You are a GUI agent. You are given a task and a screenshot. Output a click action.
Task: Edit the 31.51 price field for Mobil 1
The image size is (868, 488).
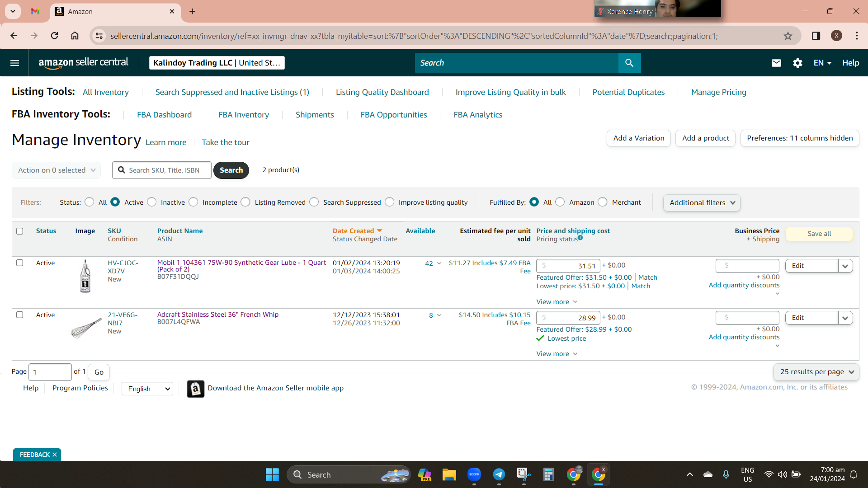[568, 266]
